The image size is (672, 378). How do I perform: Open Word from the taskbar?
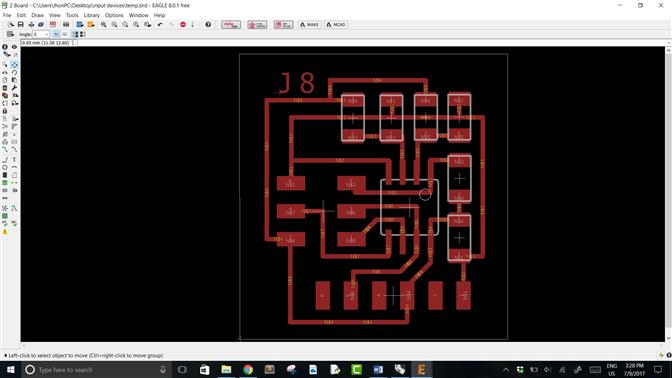378,369
